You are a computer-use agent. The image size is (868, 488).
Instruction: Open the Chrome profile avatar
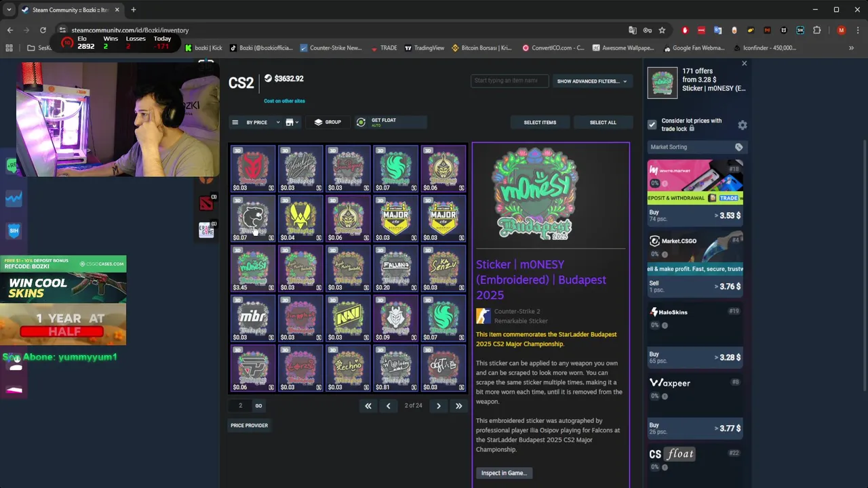tap(842, 30)
